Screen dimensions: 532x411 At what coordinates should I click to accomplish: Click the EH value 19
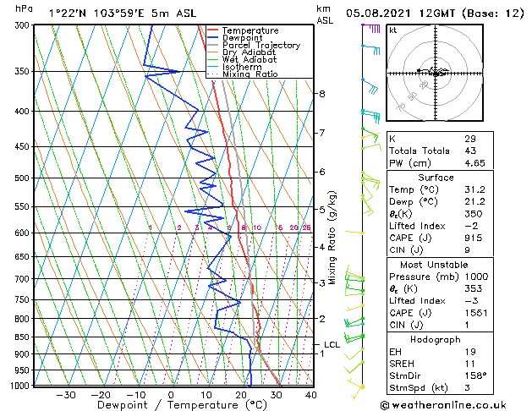470,352
